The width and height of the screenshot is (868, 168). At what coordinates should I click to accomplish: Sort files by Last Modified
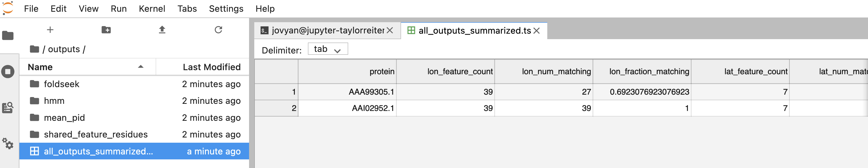coord(211,67)
